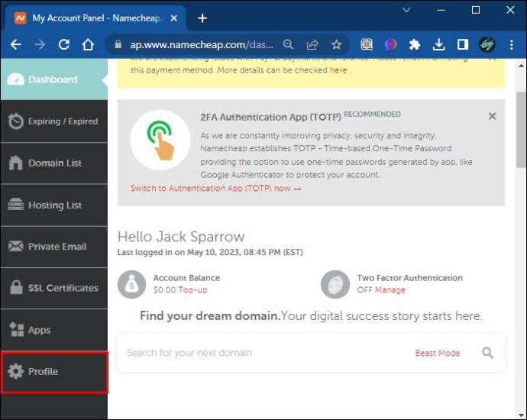The height and width of the screenshot is (420, 527).
Task: Open Profile in the sidebar
Action: (53, 372)
